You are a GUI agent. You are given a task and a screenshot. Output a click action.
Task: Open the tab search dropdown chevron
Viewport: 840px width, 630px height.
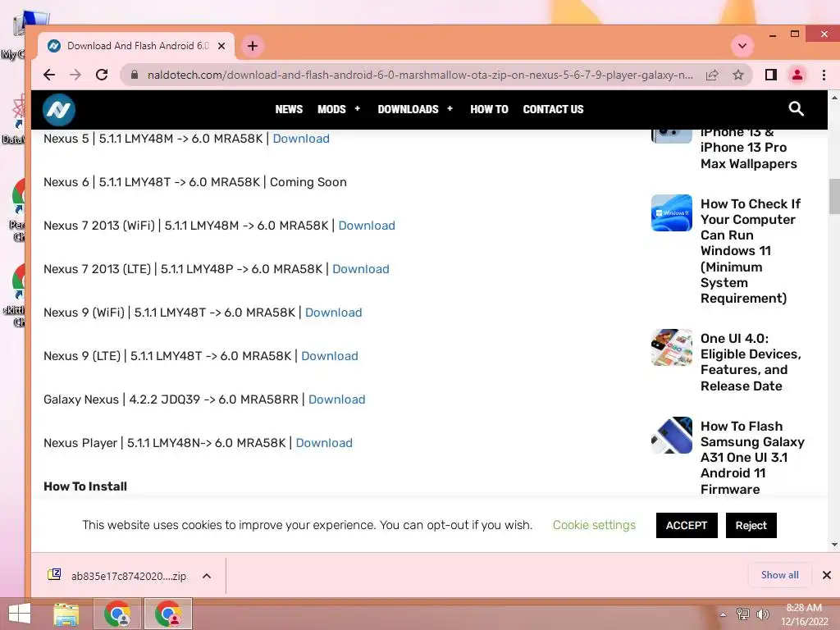(742, 46)
